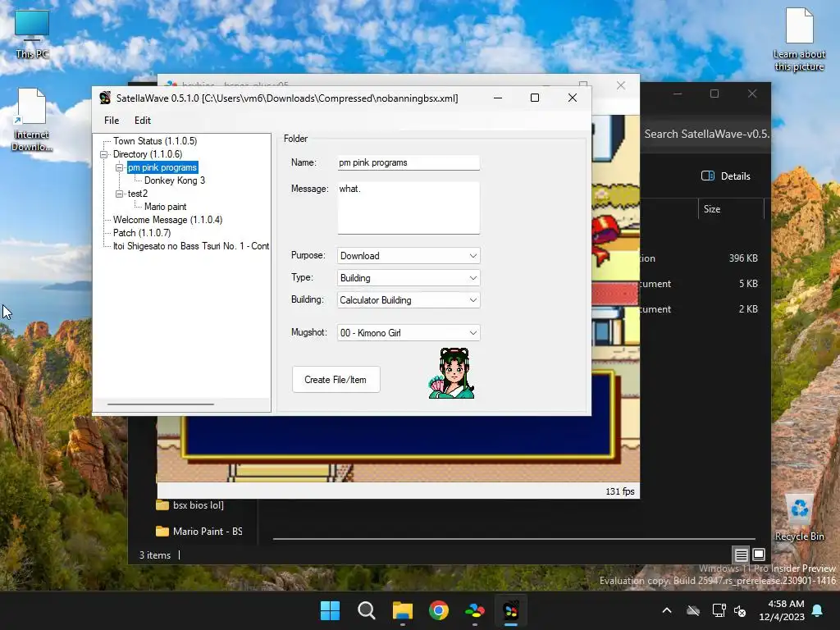Open the clock showing 4:58 AM

[782, 610]
